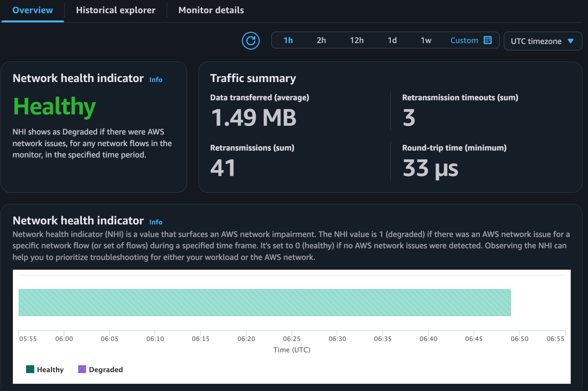Switch to 1d time range
The image size is (588, 391).
[x=392, y=41]
